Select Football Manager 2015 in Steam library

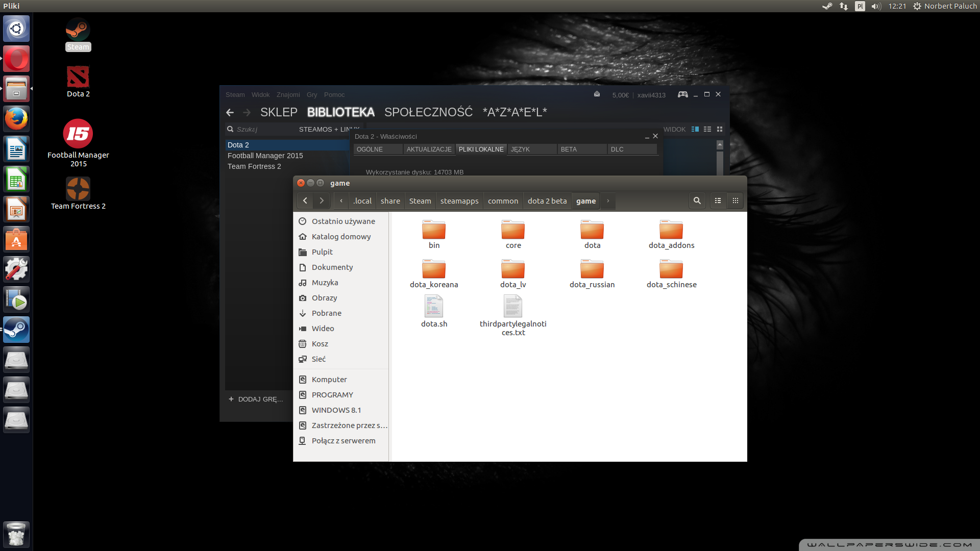click(x=287, y=156)
